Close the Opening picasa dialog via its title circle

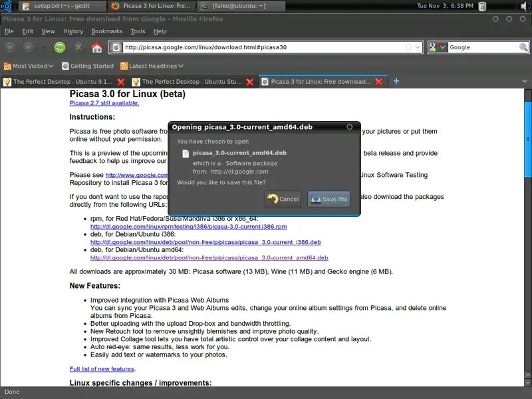click(350, 127)
